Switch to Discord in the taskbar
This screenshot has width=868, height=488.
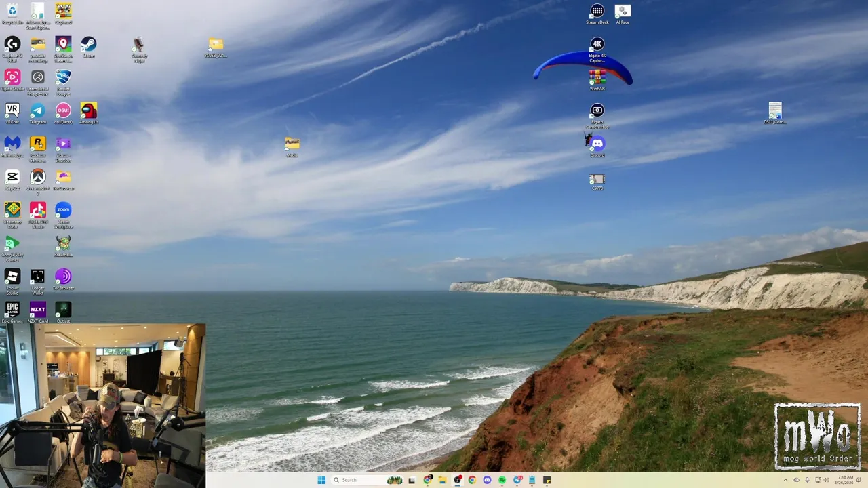point(487,480)
